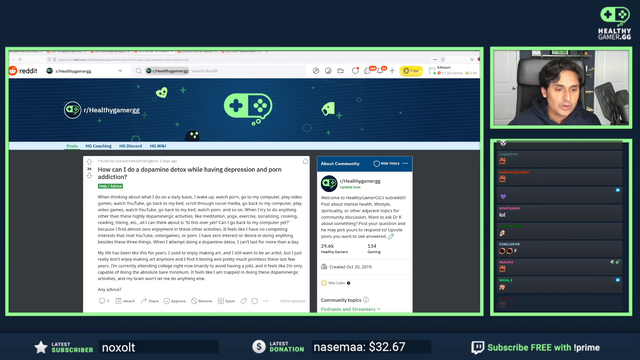The image size is (640, 360).
Task: Downvote the dopamine detox post
Action: 89,176
